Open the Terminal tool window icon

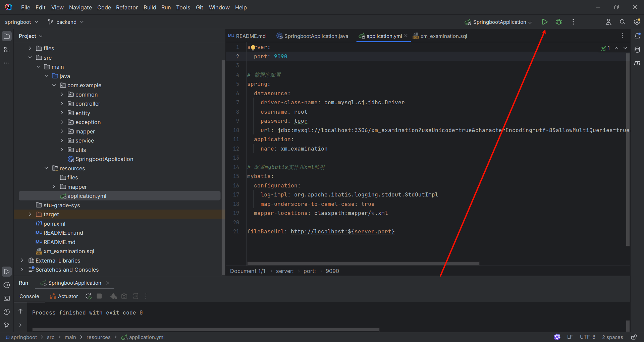click(7, 298)
